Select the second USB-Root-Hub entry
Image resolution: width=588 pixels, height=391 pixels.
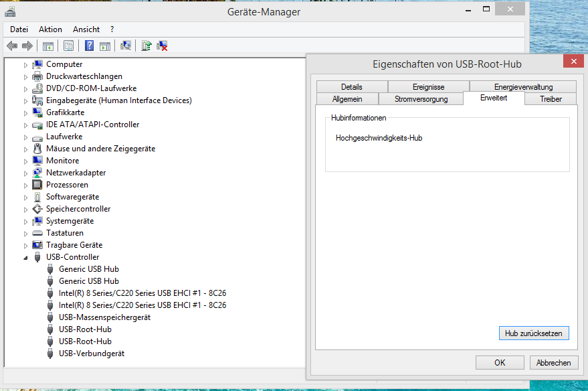coord(85,341)
